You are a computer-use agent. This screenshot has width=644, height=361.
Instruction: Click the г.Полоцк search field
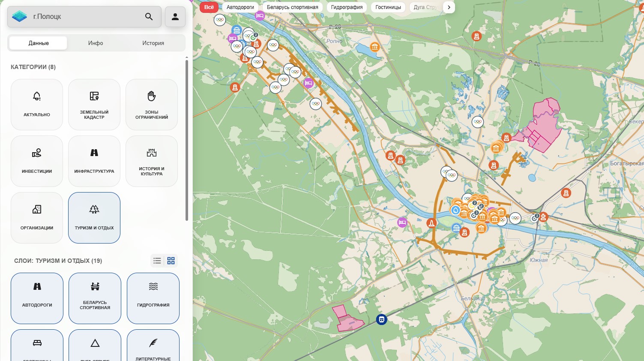pos(84,17)
